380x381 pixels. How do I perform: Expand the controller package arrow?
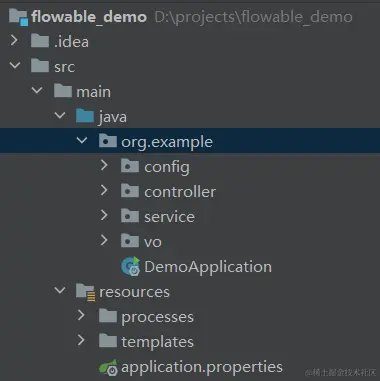pos(104,190)
